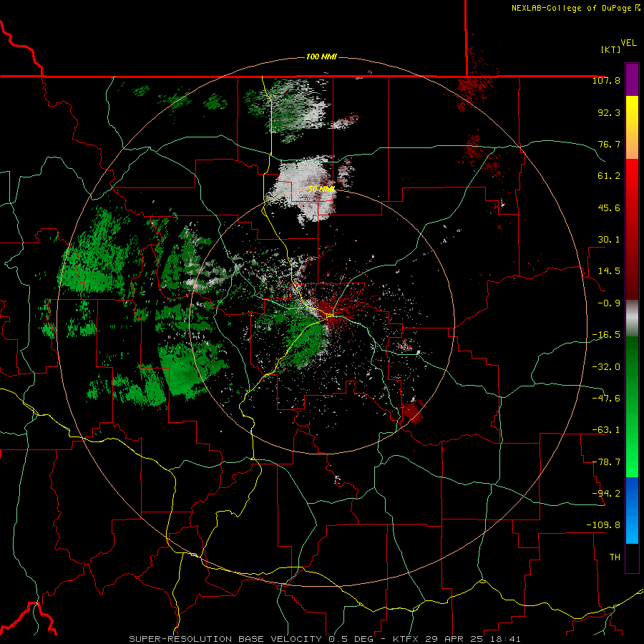Select the TH threshold label
The width and height of the screenshot is (644, 644).
pos(615,557)
